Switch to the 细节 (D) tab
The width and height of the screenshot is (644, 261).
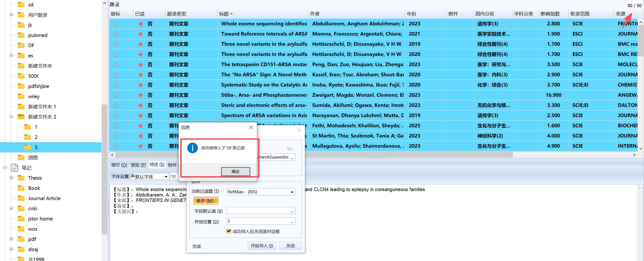pyautogui.click(x=119, y=165)
